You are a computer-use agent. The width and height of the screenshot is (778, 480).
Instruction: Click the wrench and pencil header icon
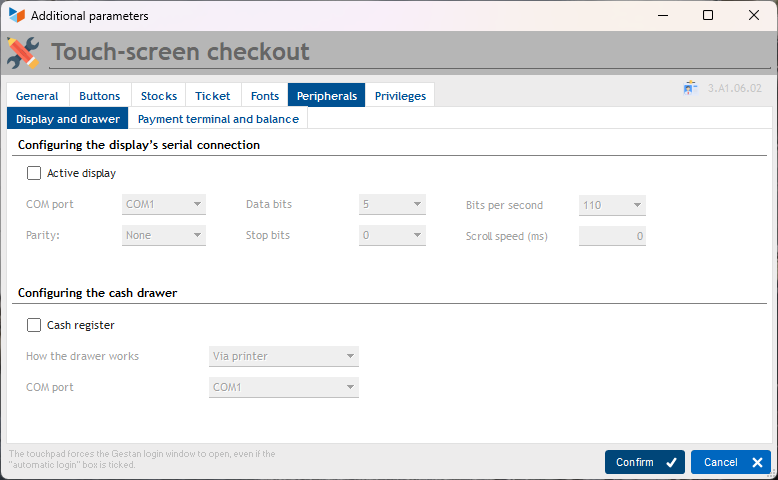[24, 52]
